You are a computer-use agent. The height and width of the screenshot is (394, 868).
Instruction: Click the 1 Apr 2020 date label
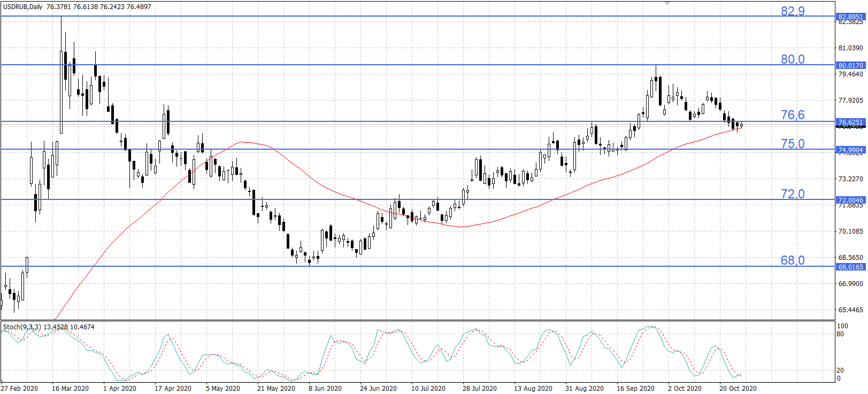(120, 389)
